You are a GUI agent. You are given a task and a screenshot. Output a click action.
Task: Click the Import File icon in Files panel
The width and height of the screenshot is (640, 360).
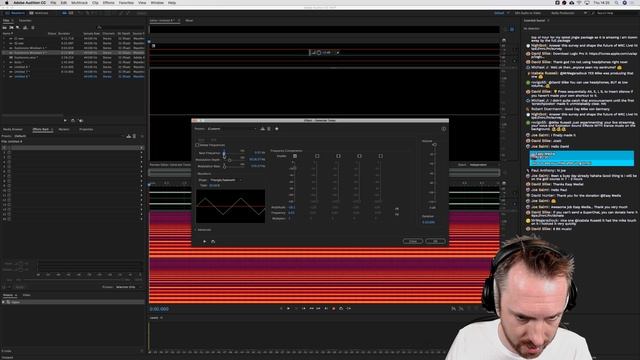click(x=11, y=28)
